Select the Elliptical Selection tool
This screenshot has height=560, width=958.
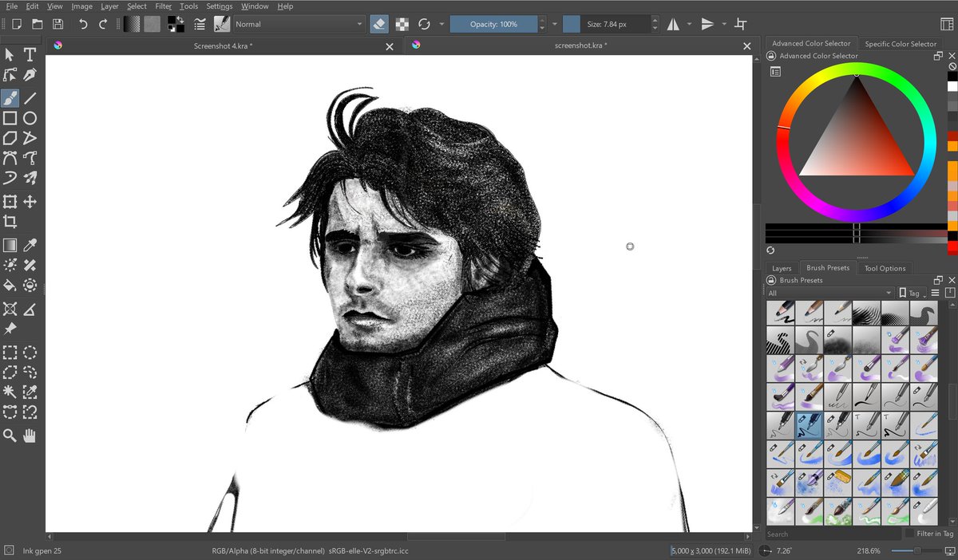pos(30,352)
